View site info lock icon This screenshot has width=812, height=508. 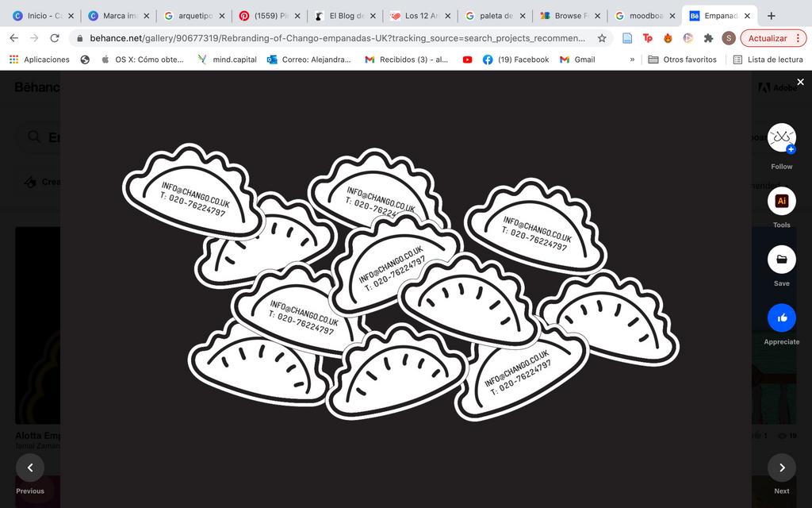(80, 38)
